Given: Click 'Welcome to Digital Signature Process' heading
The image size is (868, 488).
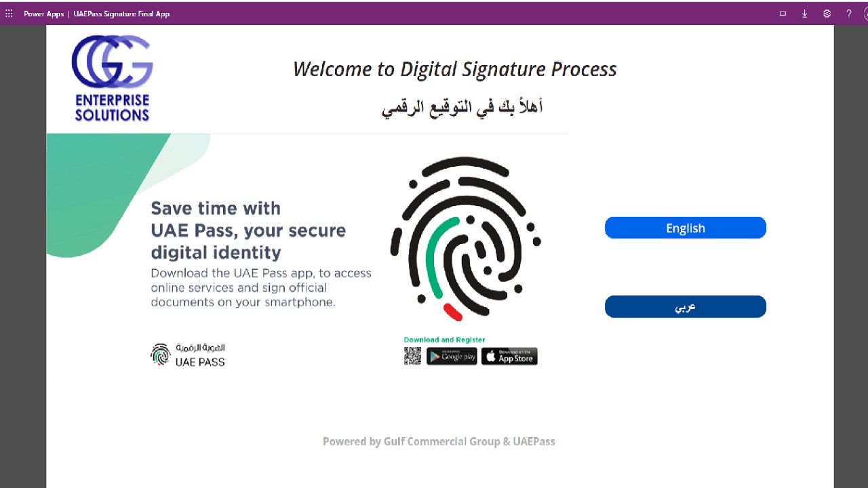Looking at the screenshot, I should click(454, 69).
